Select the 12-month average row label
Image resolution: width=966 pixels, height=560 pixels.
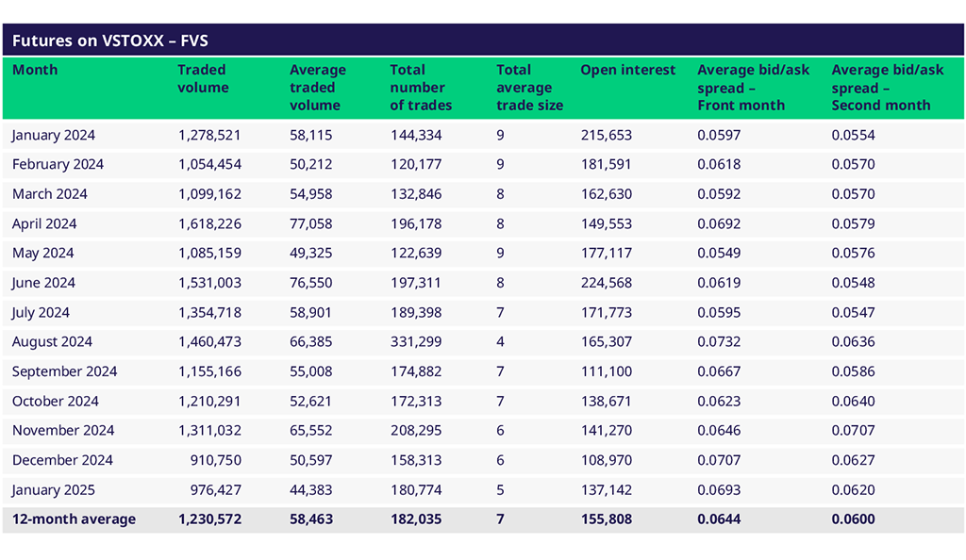(x=74, y=519)
